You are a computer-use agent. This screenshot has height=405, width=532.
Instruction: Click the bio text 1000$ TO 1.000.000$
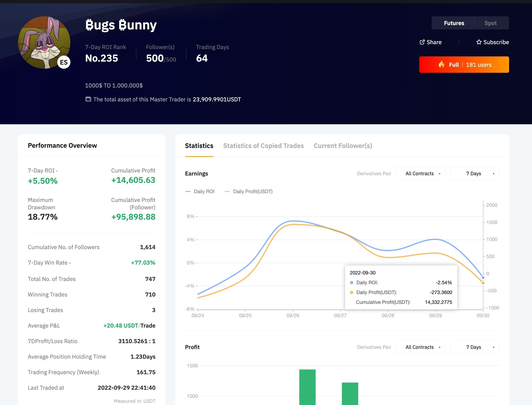click(x=114, y=85)
